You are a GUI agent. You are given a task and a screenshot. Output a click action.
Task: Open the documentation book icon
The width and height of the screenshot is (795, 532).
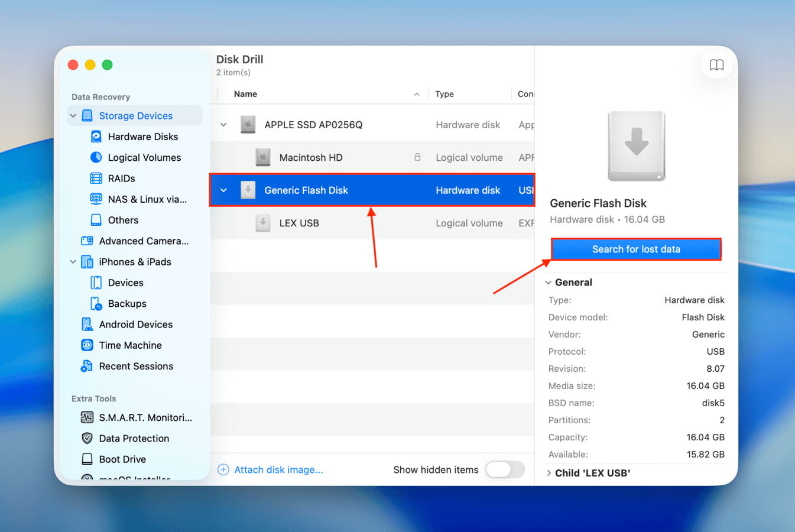click(716, 65)
